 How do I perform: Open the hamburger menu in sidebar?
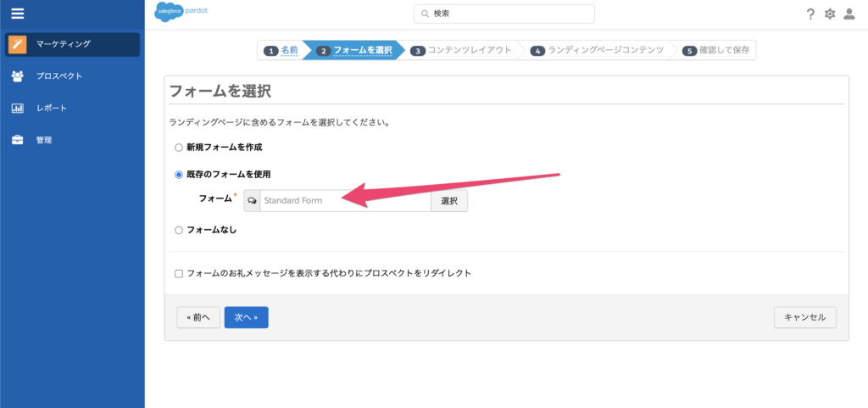point(17,13)
